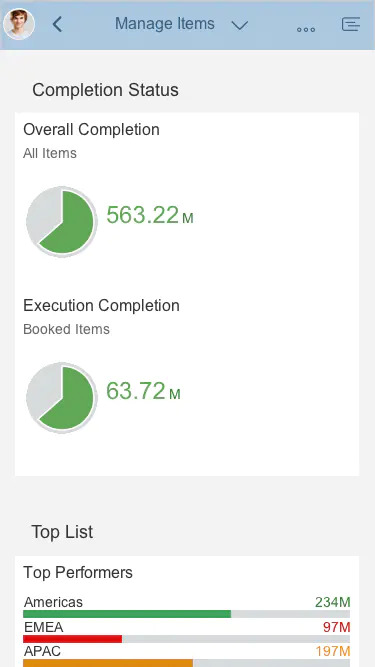Click the red EMEA progress bar
Screen dimensions: 375x667
click(72, 639)
